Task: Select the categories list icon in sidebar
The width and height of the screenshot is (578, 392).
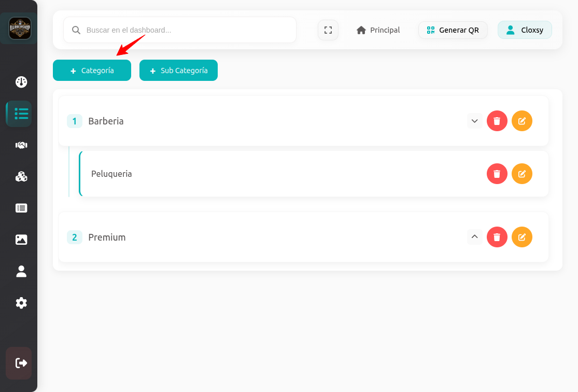Action: [x=21, y=114]
